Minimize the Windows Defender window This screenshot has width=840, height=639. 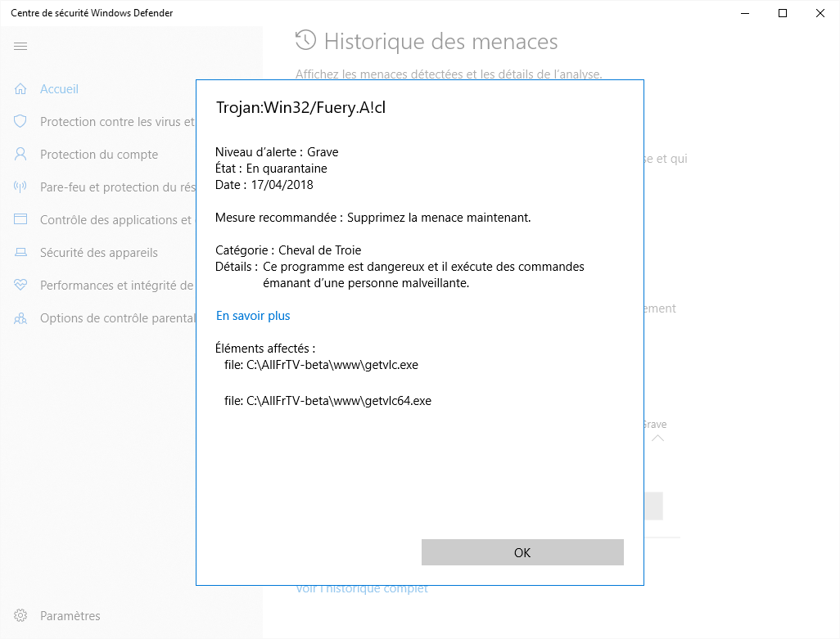pyautogui.click(x=745, y=13)
